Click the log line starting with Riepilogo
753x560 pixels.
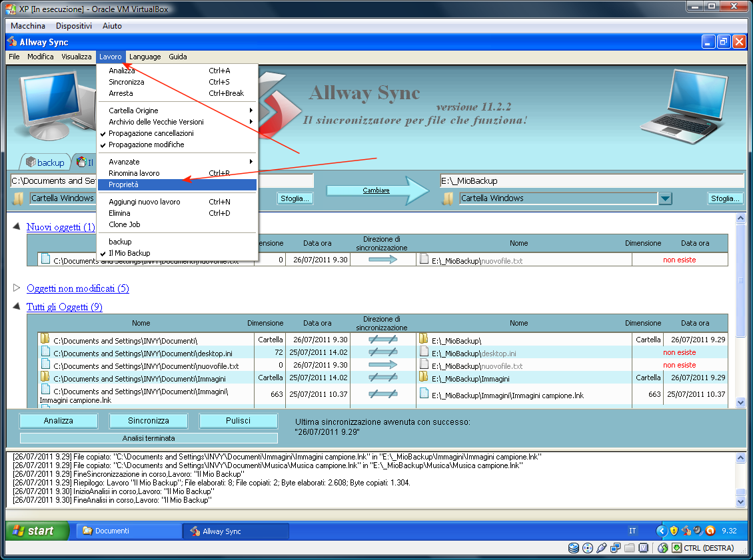tap(212, 483)
